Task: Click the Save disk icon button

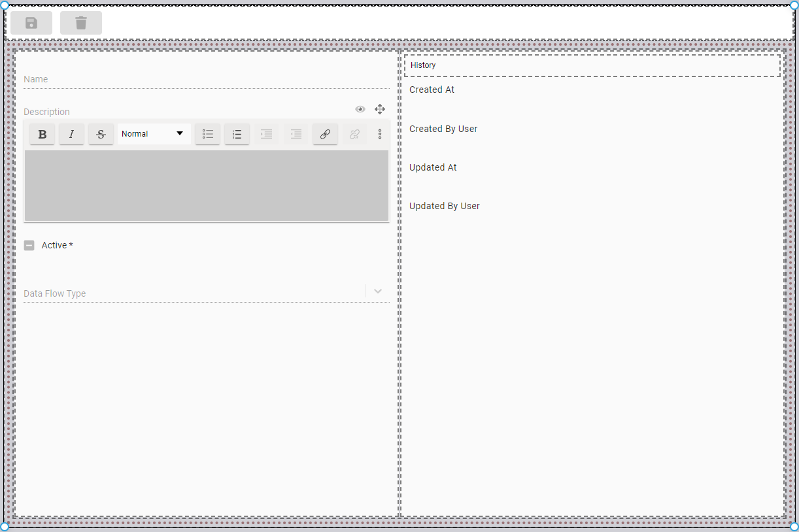Action: pos(31,23)
